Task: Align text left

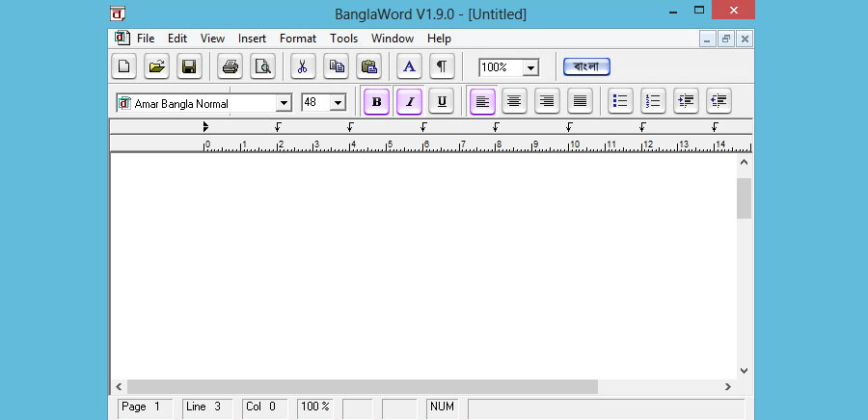Action: 483,102
